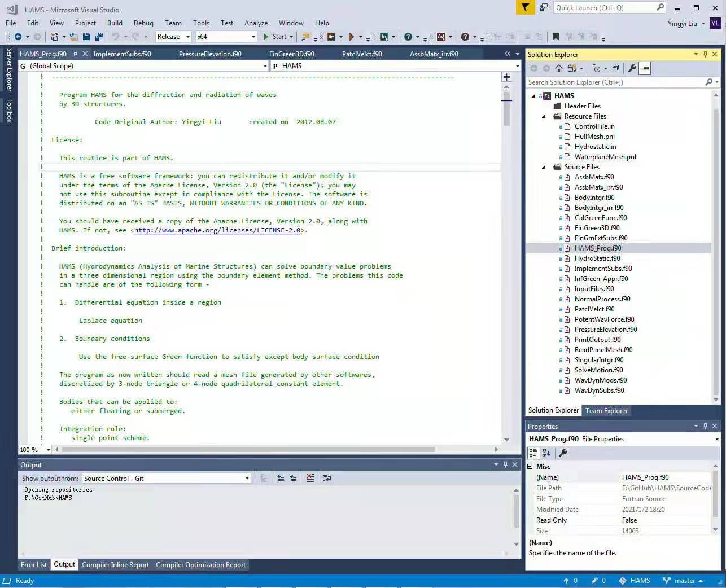The image size is (726, 588).
Task: Save the current file with the floppy icon
Action: click(x=86, y=37)
